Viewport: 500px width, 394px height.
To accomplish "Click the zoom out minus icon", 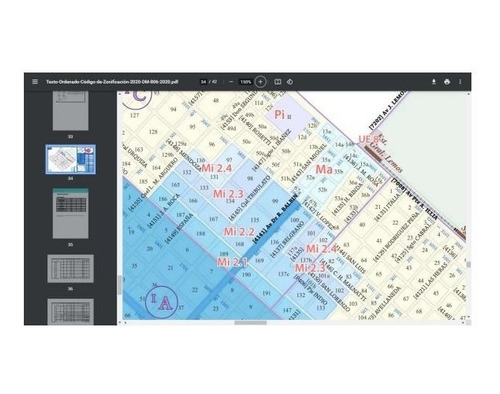I will click(231, 82).
